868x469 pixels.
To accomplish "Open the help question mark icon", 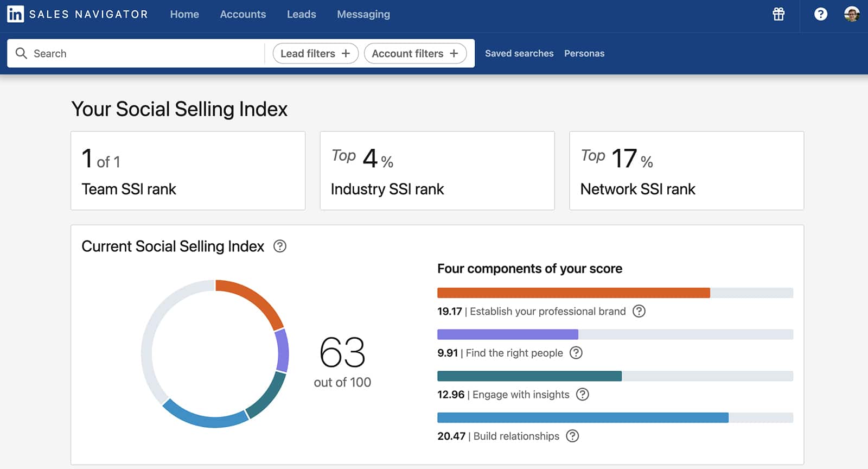I will pos(820,14).
